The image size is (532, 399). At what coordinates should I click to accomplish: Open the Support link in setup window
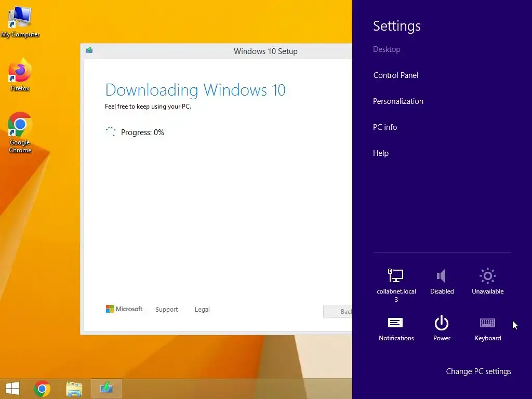167,310
